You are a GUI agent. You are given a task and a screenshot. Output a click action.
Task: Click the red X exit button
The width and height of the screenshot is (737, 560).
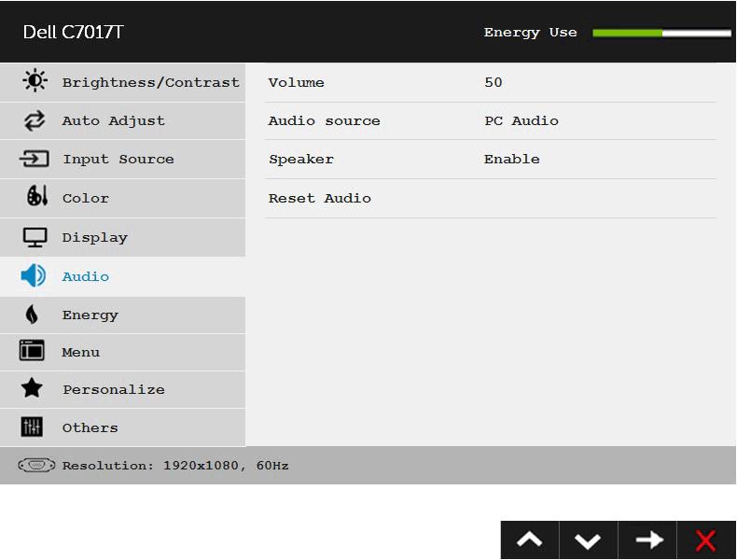(706, 540)
